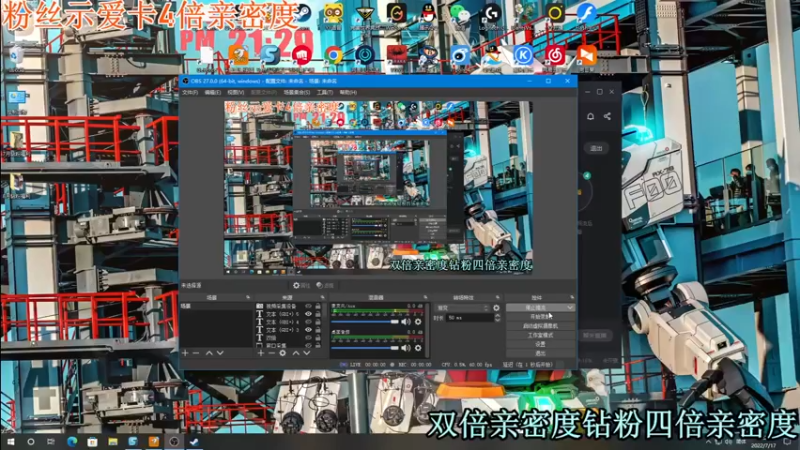The height and width of the screenshot is (450, 800).
Task: Open the 帮助(H) menu in OBS
Action: point(348,92)
